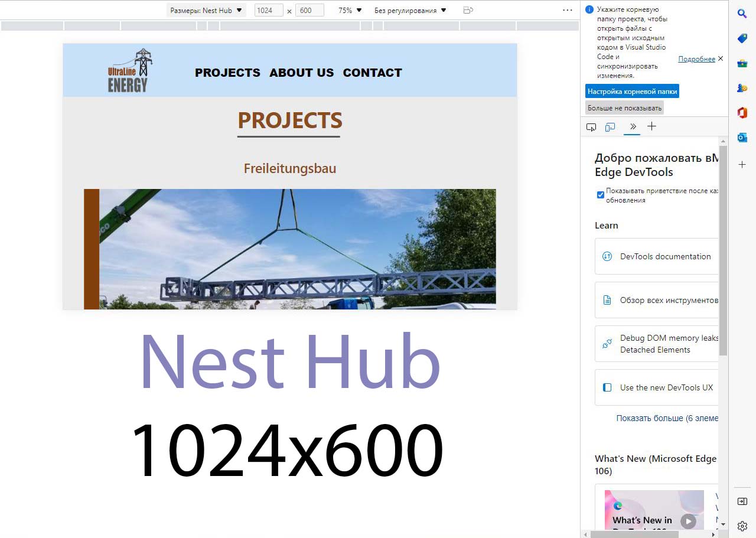Screen dimensions: 756x538
Task: Open the Tools briefcase sidebar icon
Action: pyautogui.click(x=742, y=63)
